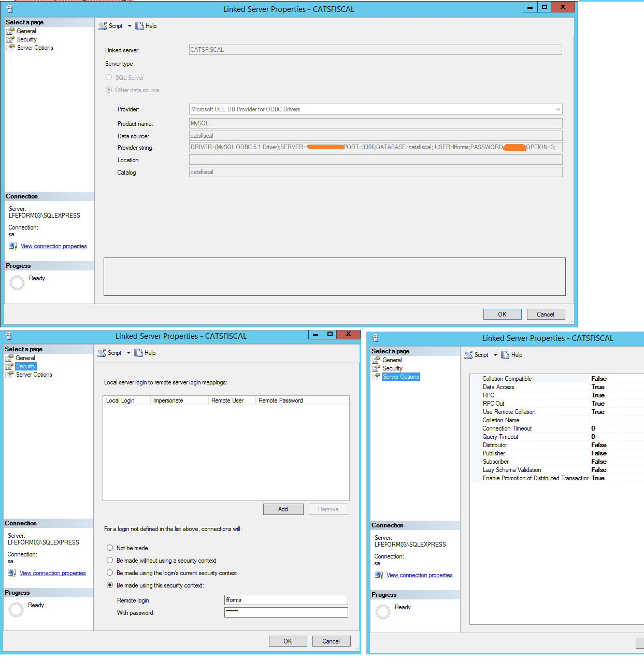Click Cancel in Security window

pos(331,641)
